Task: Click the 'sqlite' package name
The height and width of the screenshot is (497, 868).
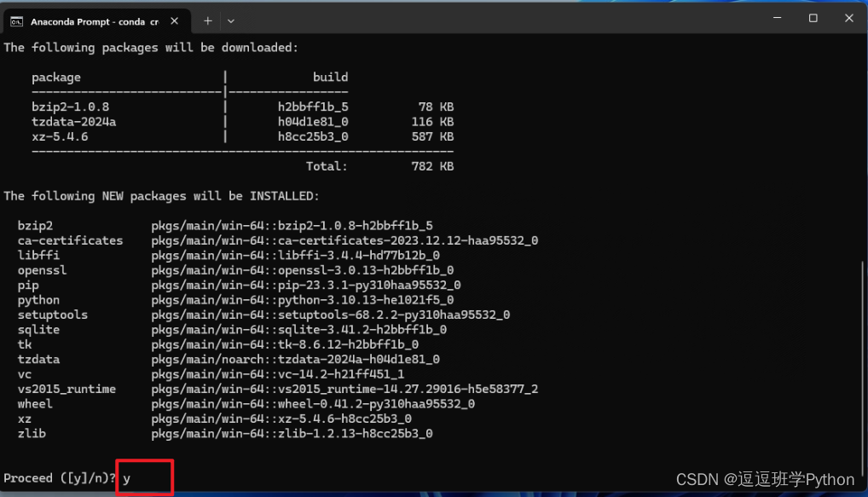Action: click(x=38, y=330)
